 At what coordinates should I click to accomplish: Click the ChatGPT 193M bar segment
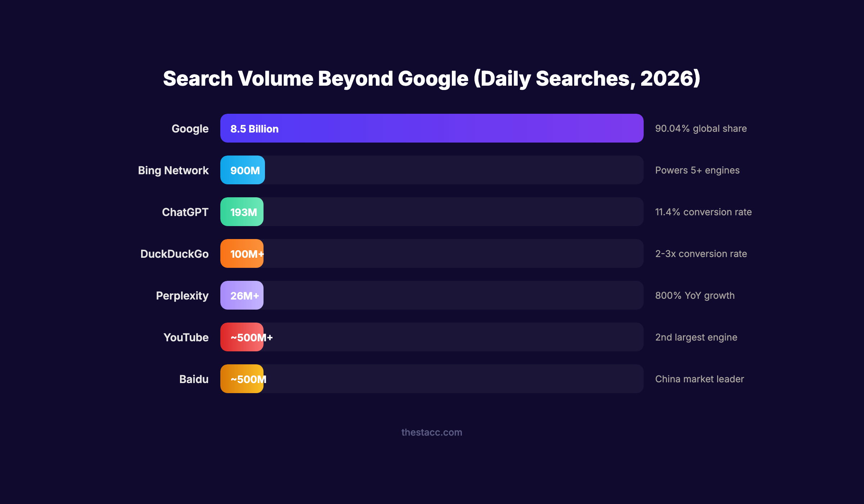click(x=242, y=212)
